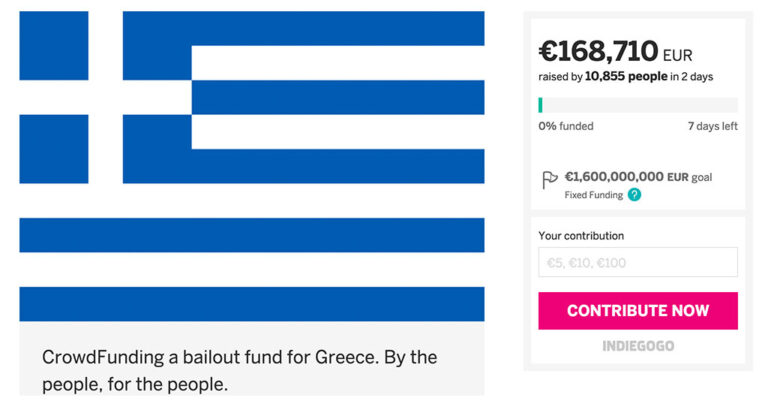Click the green filled progress indicator
This screenshot has width=768, height=404.
(540, 105)
